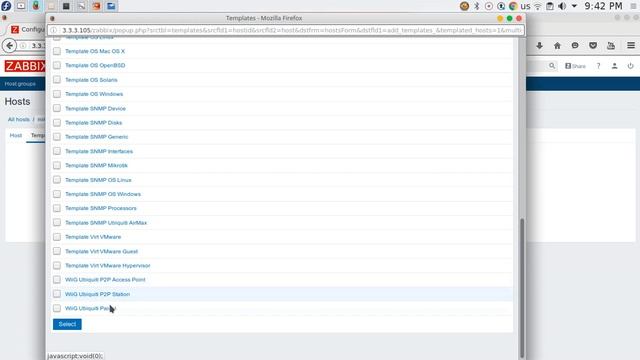
Task: Check Template SNMP Device checkbox
Action: [x=57, y=108]
